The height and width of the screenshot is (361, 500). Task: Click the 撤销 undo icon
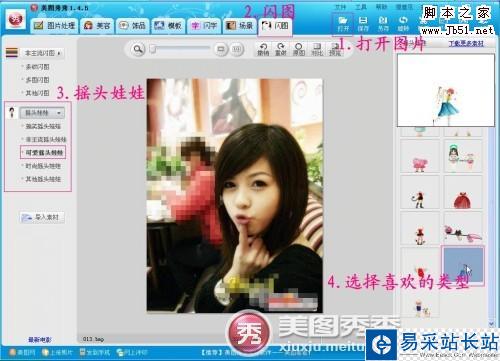[x=263, y=49]
